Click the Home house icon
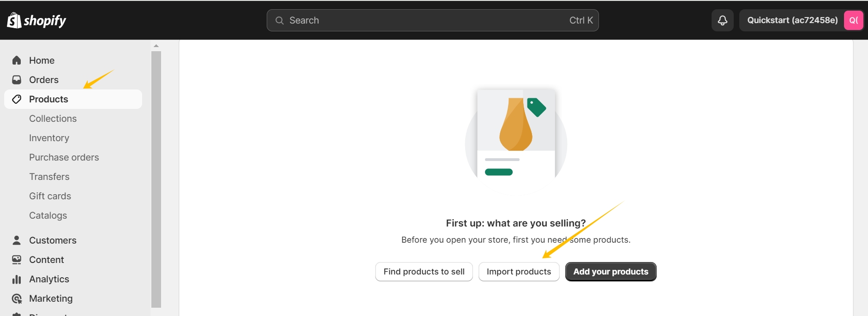 (x=17, y=60)
